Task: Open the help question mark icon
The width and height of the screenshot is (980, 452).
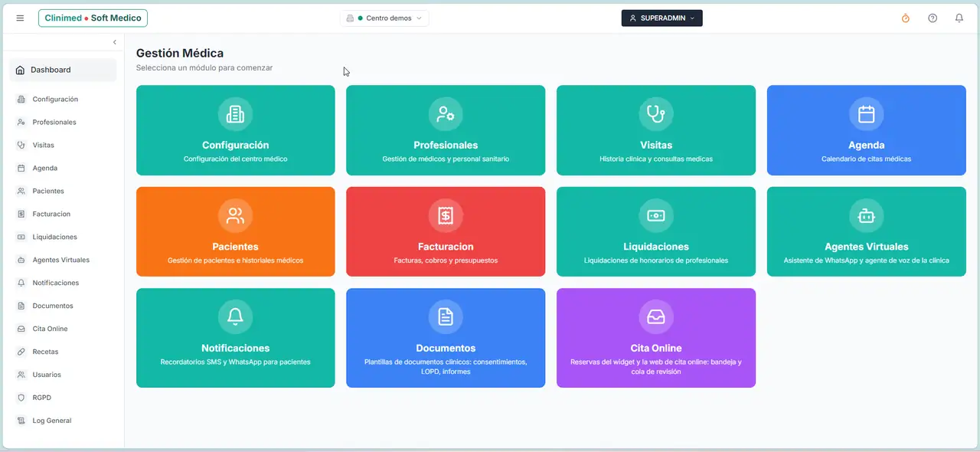Action: (933, 18)
